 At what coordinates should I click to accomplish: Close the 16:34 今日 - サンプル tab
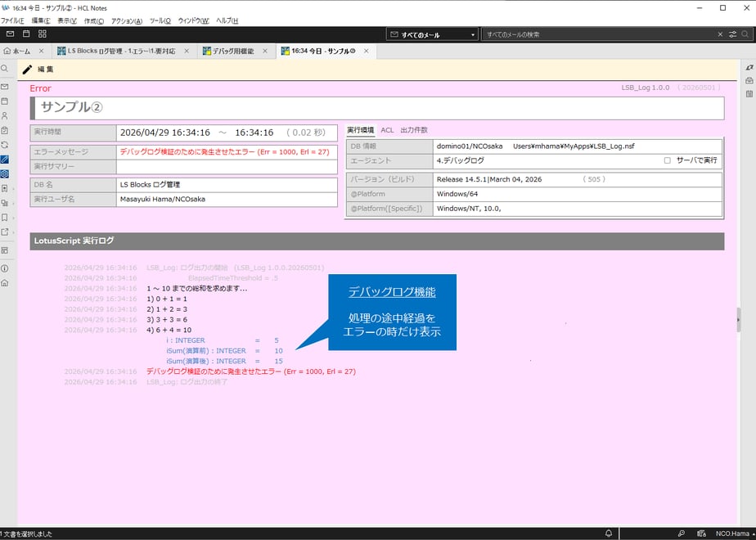click(x=367, y=51)
